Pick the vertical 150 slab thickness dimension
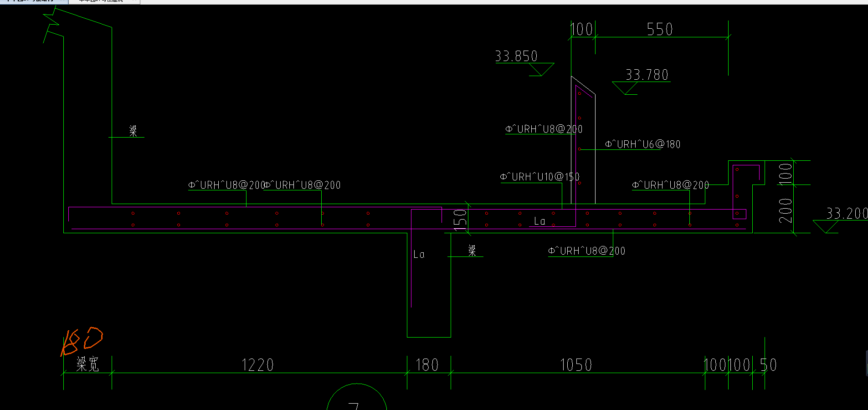Viewport: 868px width, 410px height. coord(460,220)
